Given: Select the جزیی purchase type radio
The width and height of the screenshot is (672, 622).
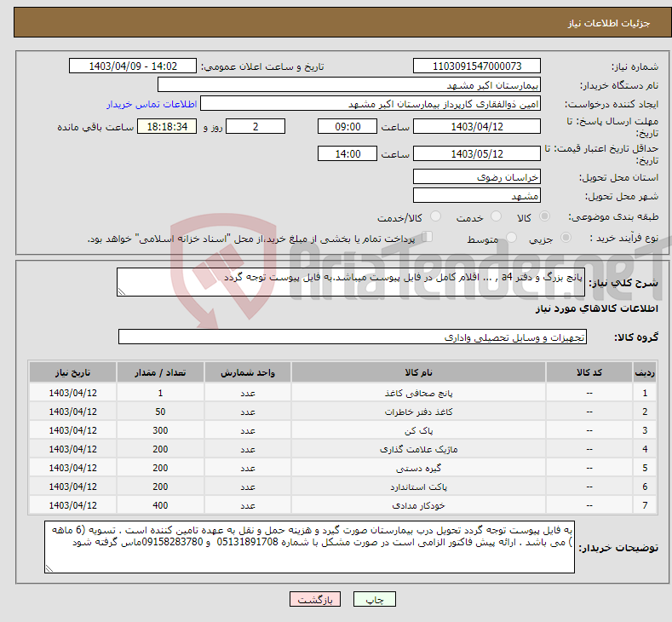Looking at the screenshot, I should tap(566, 238).
